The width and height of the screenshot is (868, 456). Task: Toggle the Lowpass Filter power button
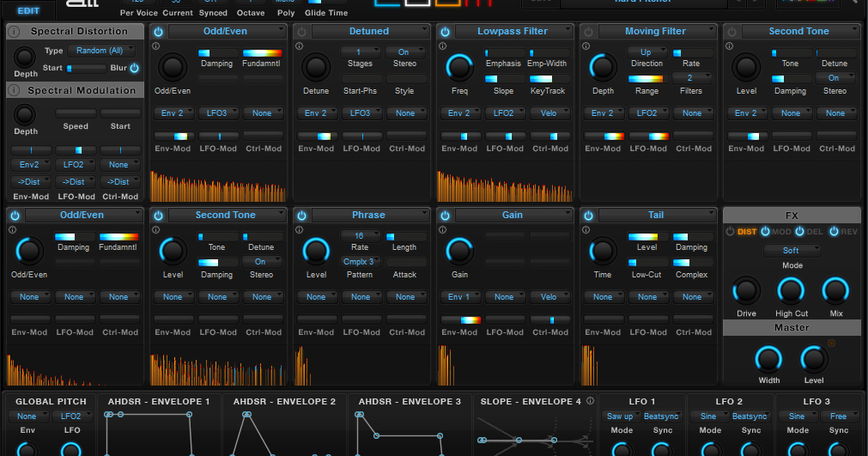click(445, 32)
